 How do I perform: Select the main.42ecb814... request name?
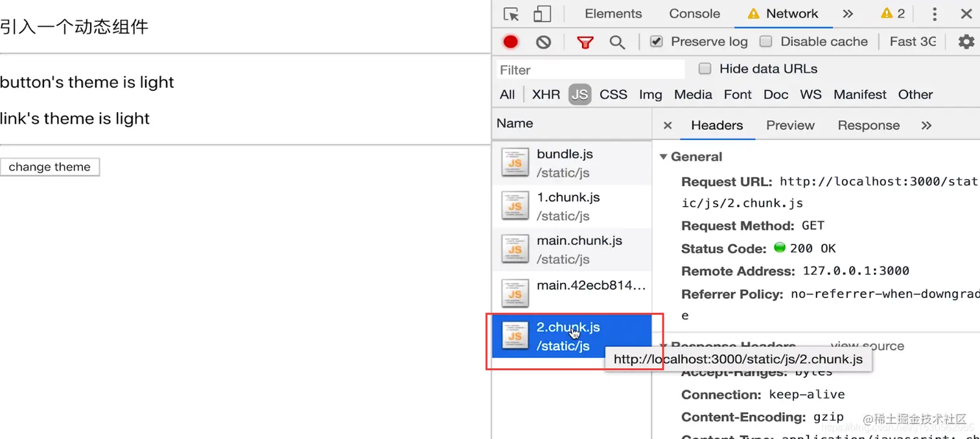(592, 285)
